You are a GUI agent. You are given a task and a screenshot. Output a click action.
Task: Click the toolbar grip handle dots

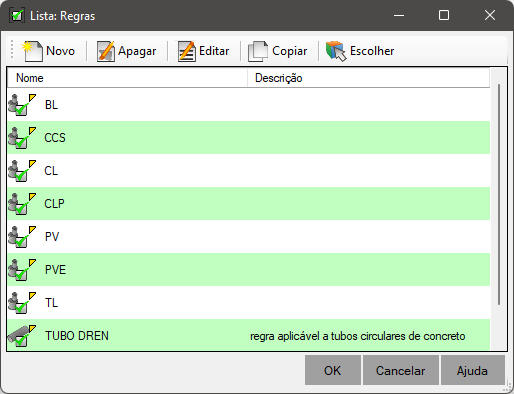tap(12, 50)
